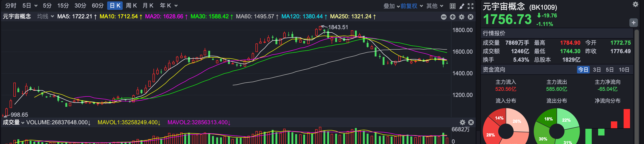This screenshot has width=644, height=144.
Task: Zoom out K-line chart with minus icon
Action: [x=444, y=17]
